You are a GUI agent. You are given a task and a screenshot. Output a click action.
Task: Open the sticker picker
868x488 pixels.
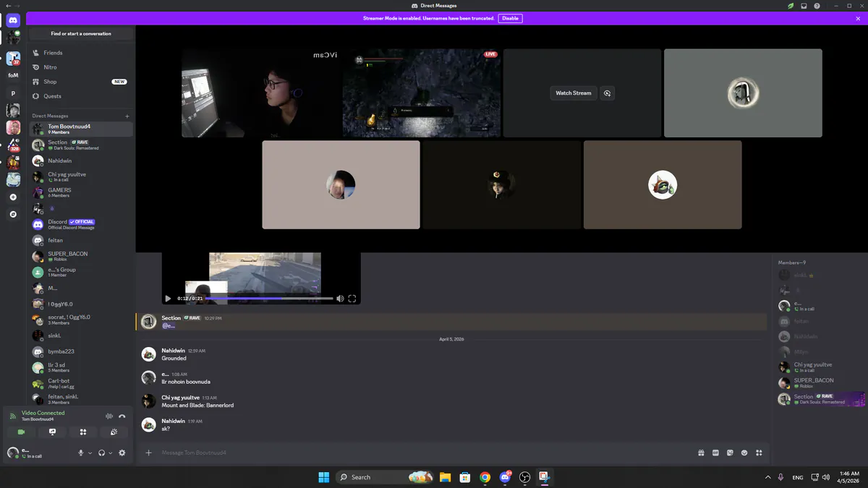[x=730, y=453]
